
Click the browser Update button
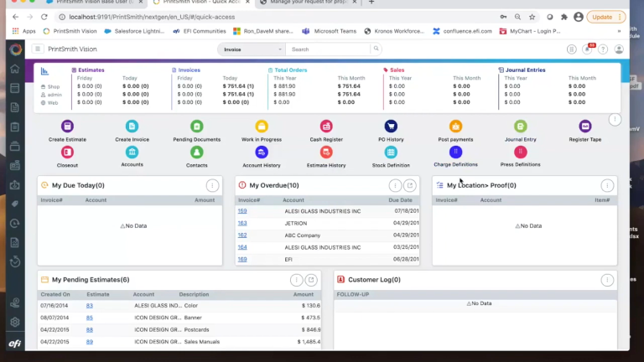coord(606,17)
